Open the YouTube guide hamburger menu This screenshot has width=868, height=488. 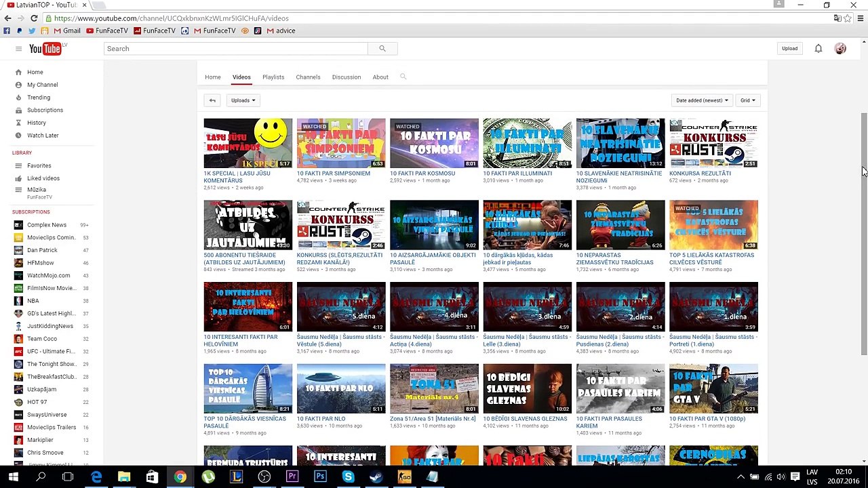pyautogui.click(x=18, y=49)
